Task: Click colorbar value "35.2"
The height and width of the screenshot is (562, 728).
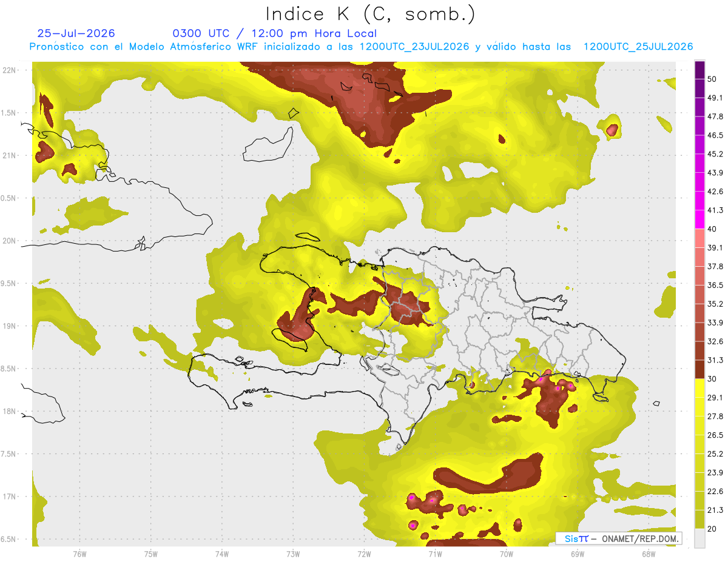Action: (715, 304)
